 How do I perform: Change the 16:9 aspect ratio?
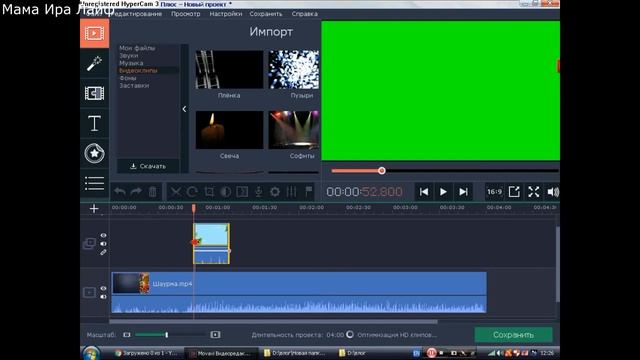coord(494,192)
